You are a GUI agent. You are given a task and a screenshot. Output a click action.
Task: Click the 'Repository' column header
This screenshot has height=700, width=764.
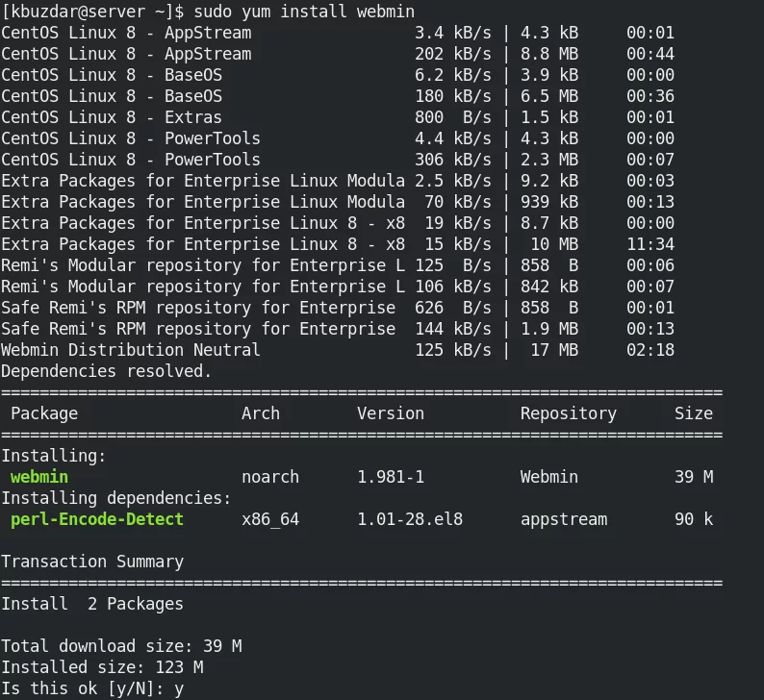coord(569,413)
